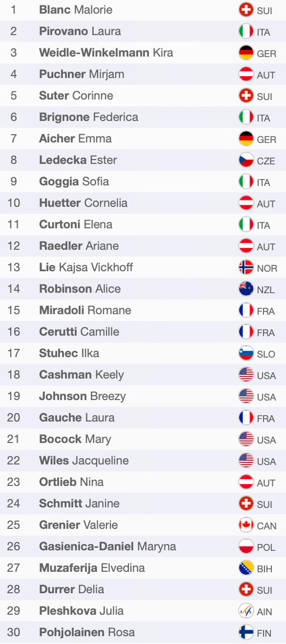Click rank number 12 for Raedler Ariane
286x644 pixels.
coord(14,246)
